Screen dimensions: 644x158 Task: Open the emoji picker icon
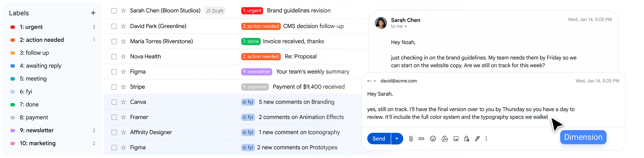tap(433, 139)
